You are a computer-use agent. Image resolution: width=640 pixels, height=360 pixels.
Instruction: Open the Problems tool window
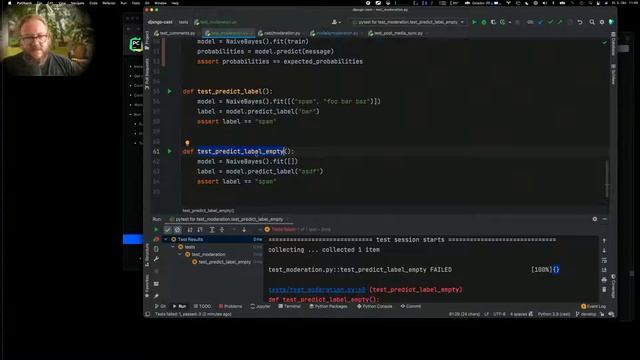coord(231,306)
